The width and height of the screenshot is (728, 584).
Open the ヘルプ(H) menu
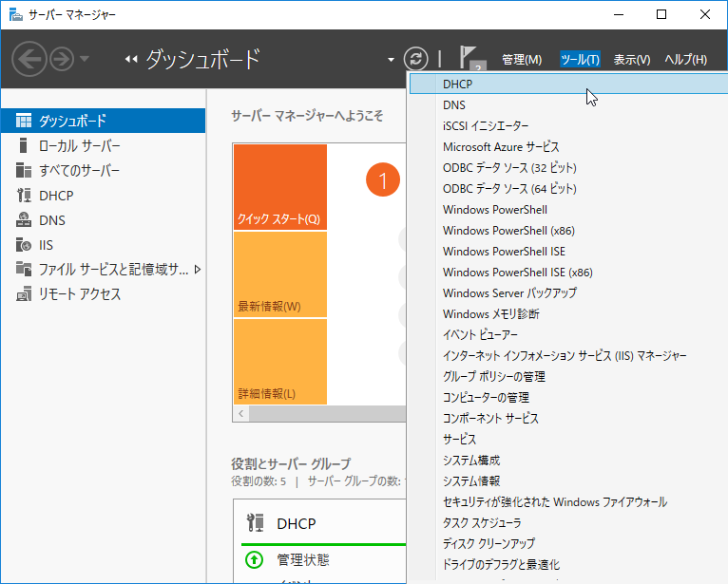coord(686,60)
